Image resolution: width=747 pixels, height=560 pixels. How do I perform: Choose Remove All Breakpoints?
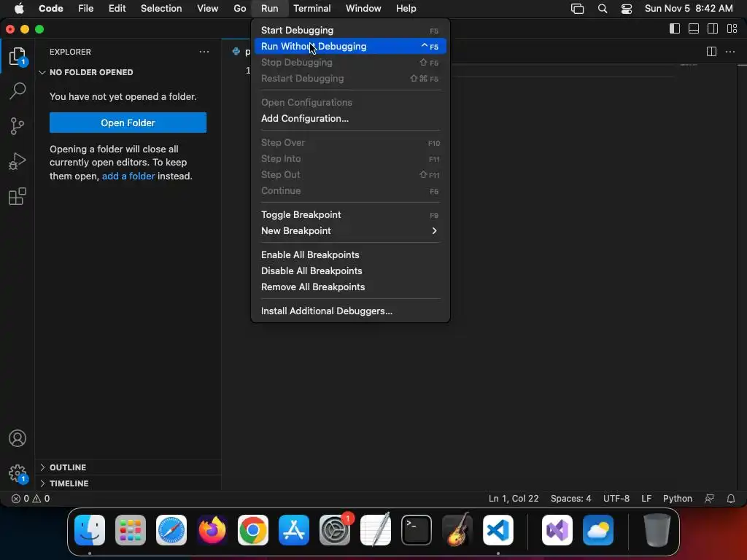click(x=350, y=287)
